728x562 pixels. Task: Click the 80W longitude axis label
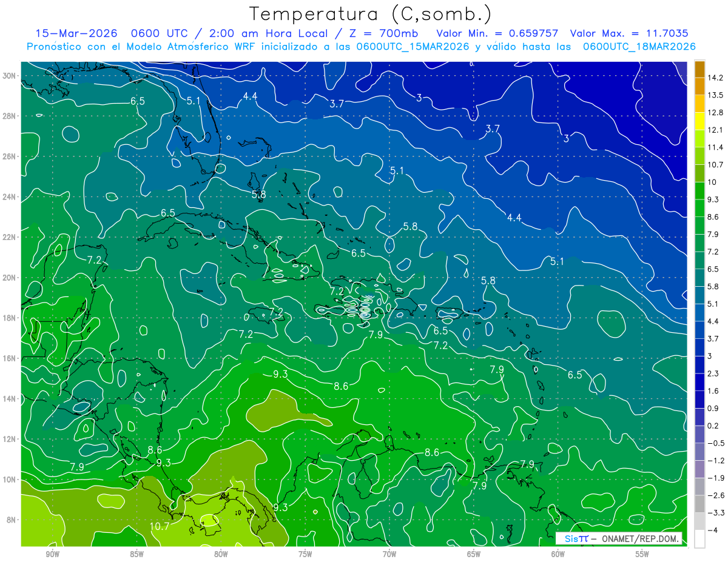[x=221, y=554]
